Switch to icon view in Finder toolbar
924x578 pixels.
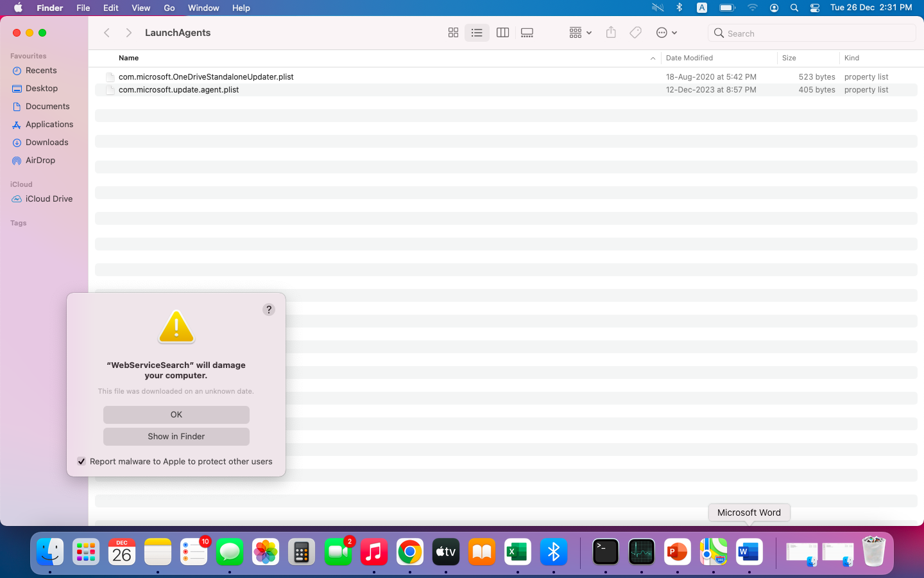[x=453, y=32]
